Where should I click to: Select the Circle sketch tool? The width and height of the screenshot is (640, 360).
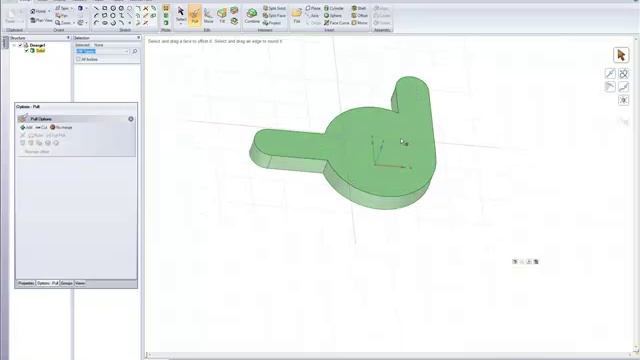pos(113,8)
